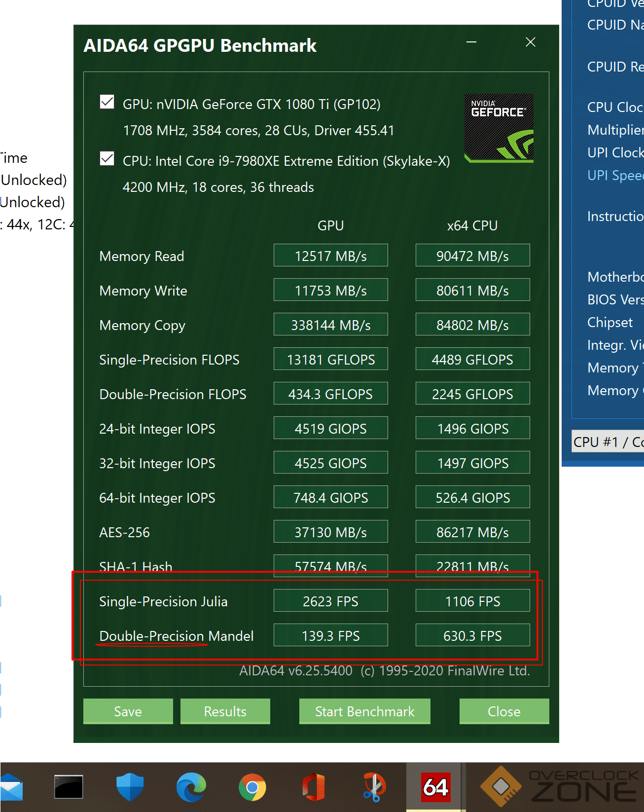Uncheck the GPU GeForce GTX 1080 Ti checkbox
The image size is (644, 812).
[107, 102]
